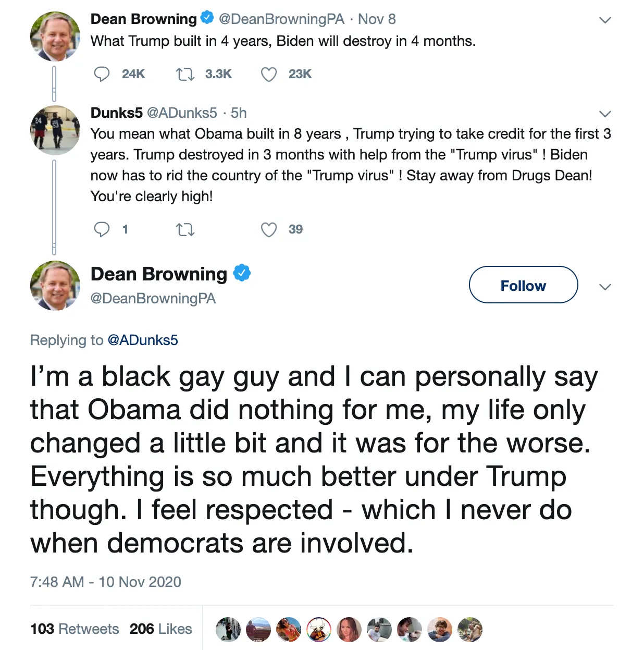644x650 pixels.
Task: Follow Dean Browning
Action: pyautogui.click(x=523, y=285)
